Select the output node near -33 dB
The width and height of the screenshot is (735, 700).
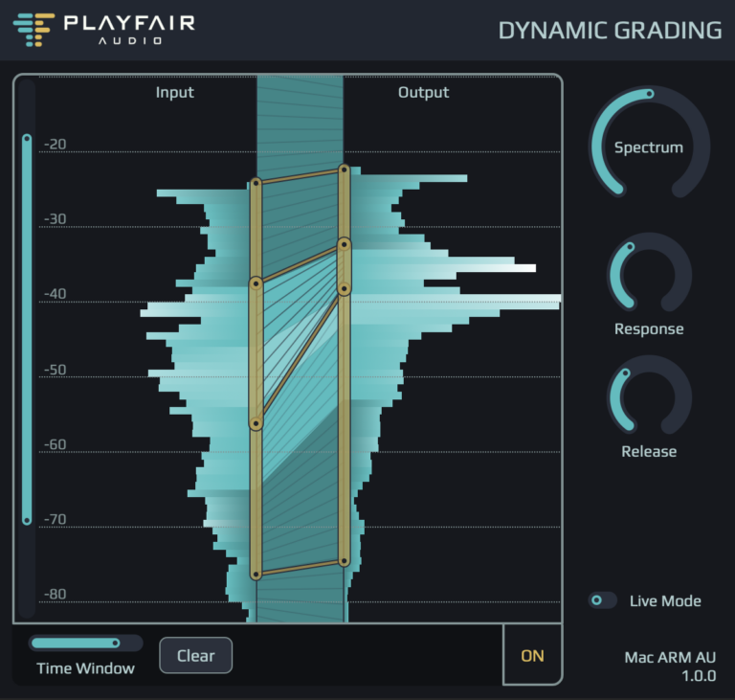[x=345, y=244]
